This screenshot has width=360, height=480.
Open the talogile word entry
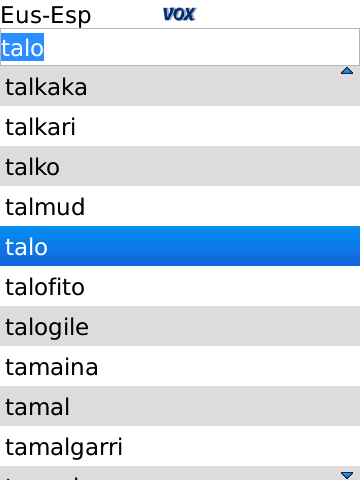pyautogui.click(x=180, y=326)
